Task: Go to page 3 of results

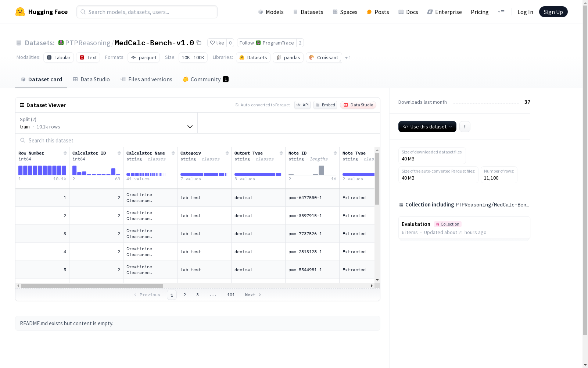Action: coord(197,295)
